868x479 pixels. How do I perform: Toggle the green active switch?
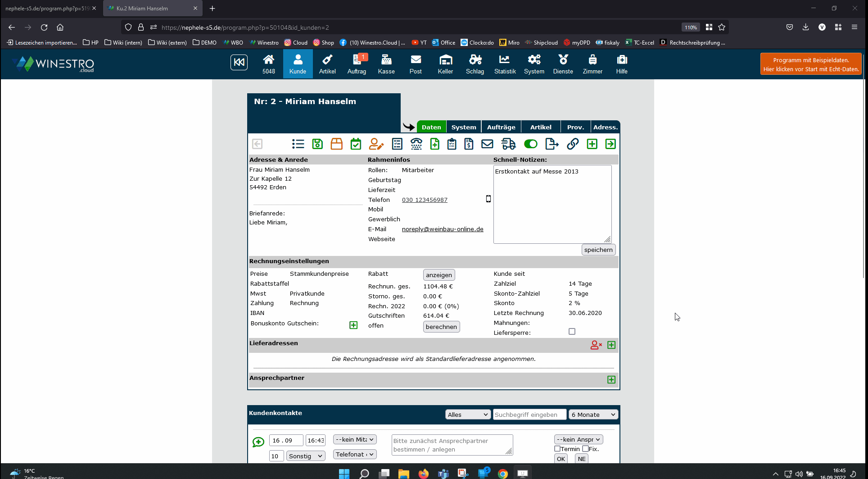(531, 144)
